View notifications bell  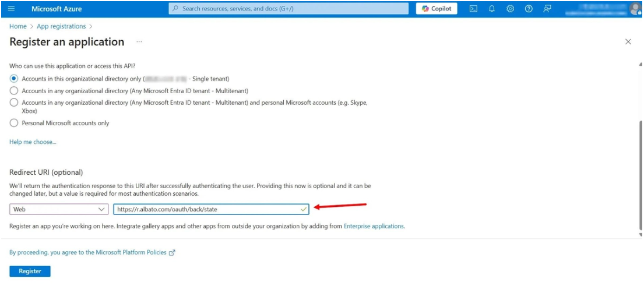point(492,9)
